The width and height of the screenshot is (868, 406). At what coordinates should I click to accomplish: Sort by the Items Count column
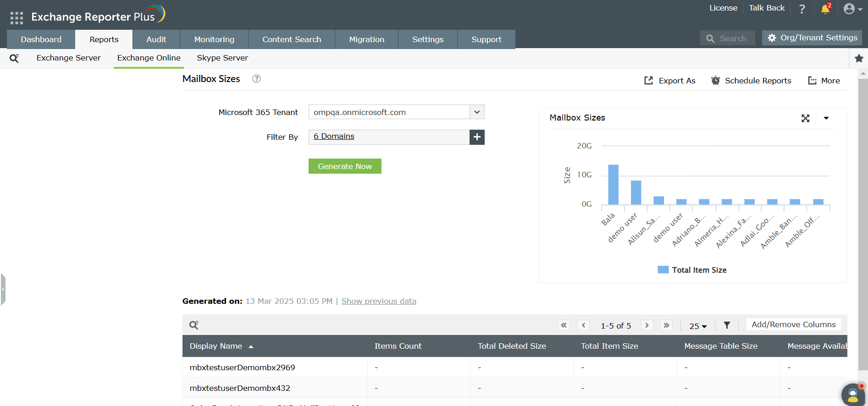click(398, 346)
